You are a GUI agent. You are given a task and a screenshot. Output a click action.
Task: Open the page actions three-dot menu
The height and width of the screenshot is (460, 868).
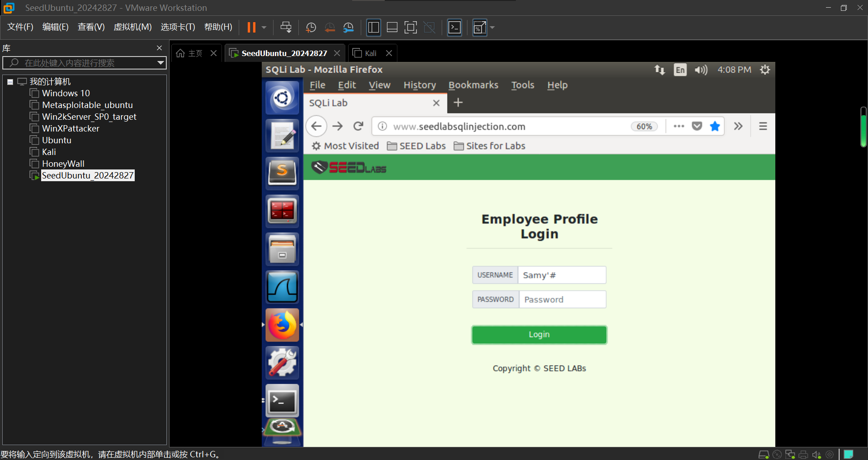[x=679, y=126]
